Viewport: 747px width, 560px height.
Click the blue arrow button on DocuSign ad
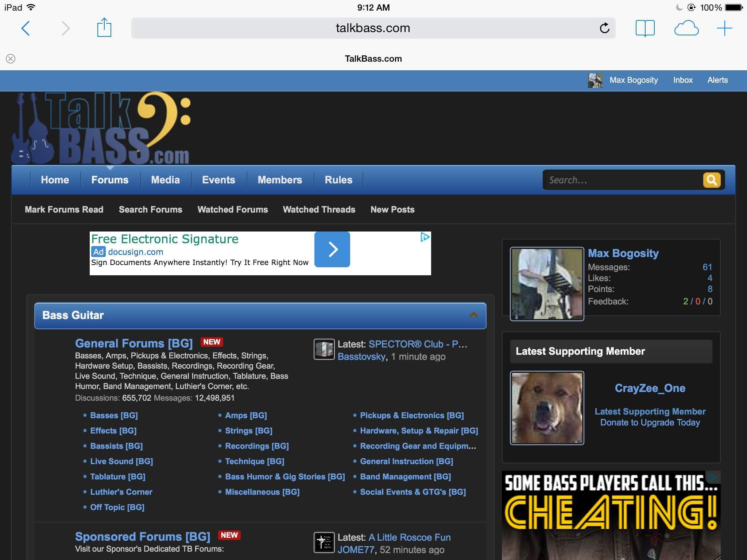(332, 249)
